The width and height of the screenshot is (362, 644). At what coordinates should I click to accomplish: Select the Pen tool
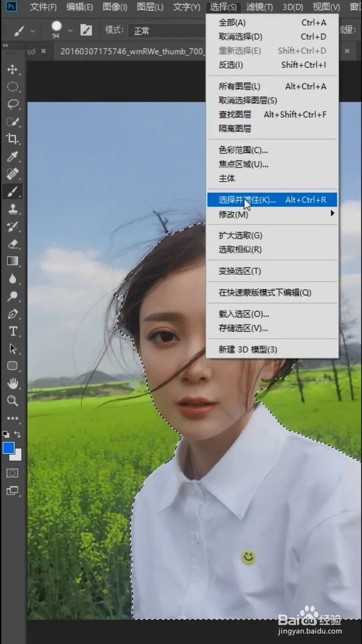point(13,313)
